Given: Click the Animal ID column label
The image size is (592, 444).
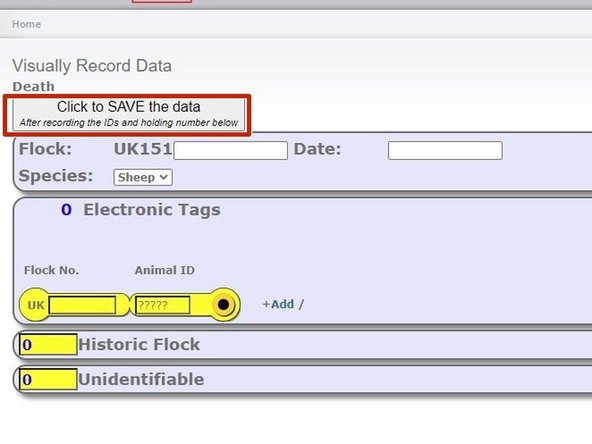Looking at the screenshot, I should (165, 270).
